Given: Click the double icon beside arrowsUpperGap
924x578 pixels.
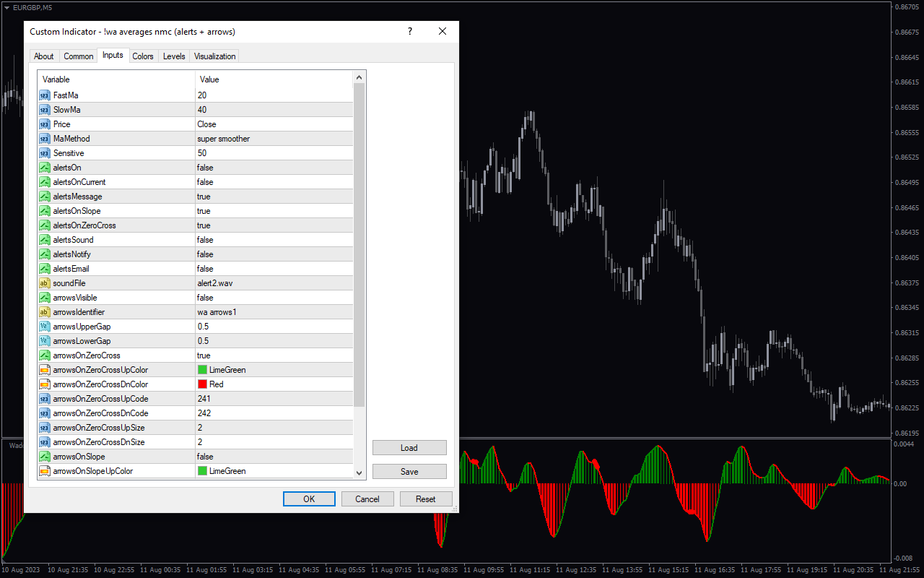Looking at the screenshot, I should [44, 327].
